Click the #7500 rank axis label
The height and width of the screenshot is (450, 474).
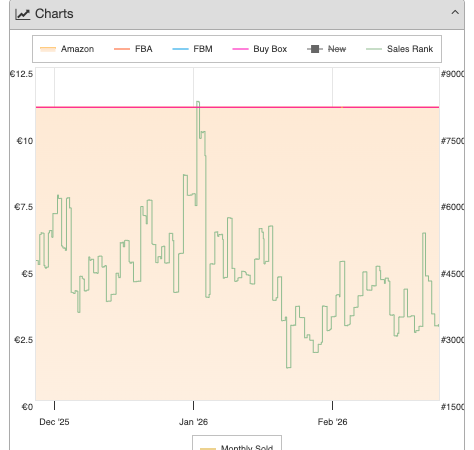tap(453, 141)
